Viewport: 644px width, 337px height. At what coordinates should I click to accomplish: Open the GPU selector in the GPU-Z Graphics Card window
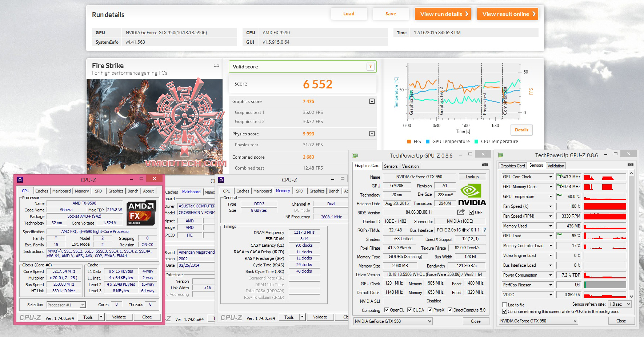click(x=393, y=321)
